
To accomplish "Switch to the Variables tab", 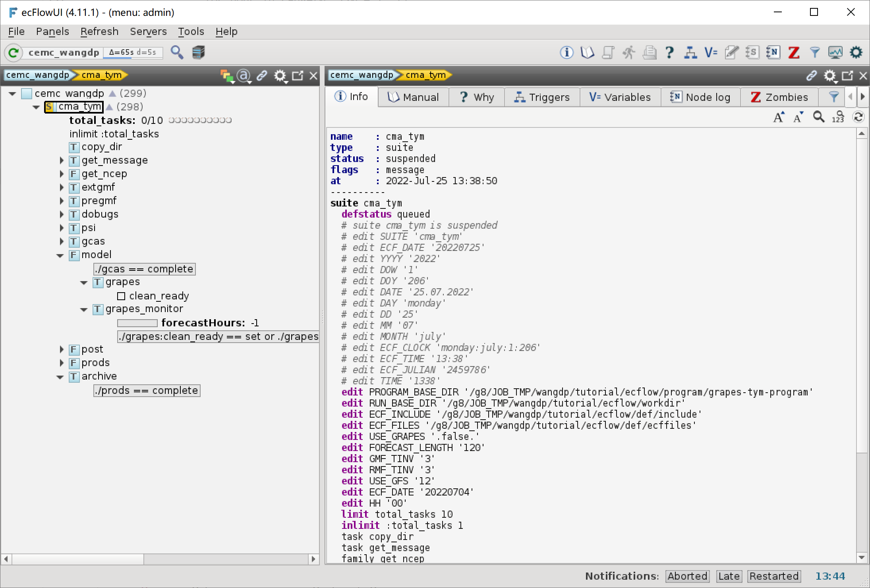I will [620, 97].
